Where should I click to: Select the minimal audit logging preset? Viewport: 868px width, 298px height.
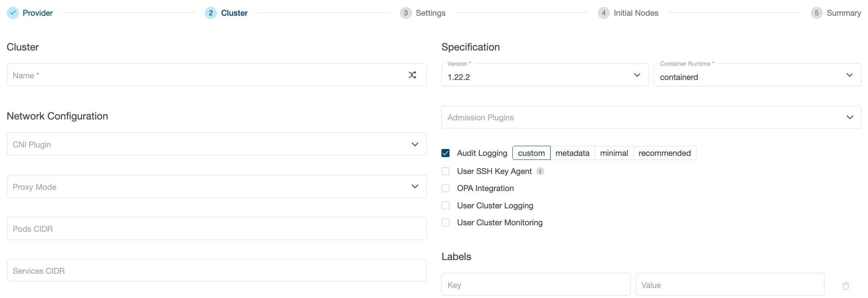pyautogui.click(x=614, y=153)
